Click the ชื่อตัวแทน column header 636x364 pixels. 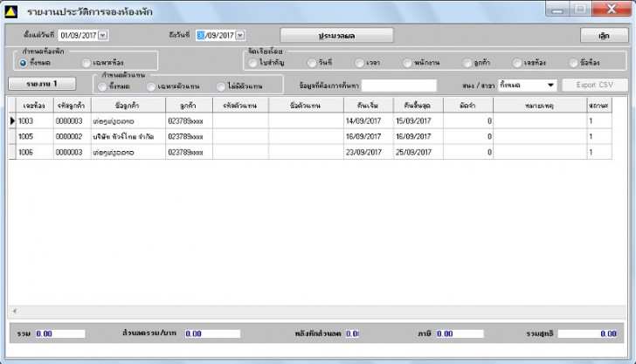[306, 106]
